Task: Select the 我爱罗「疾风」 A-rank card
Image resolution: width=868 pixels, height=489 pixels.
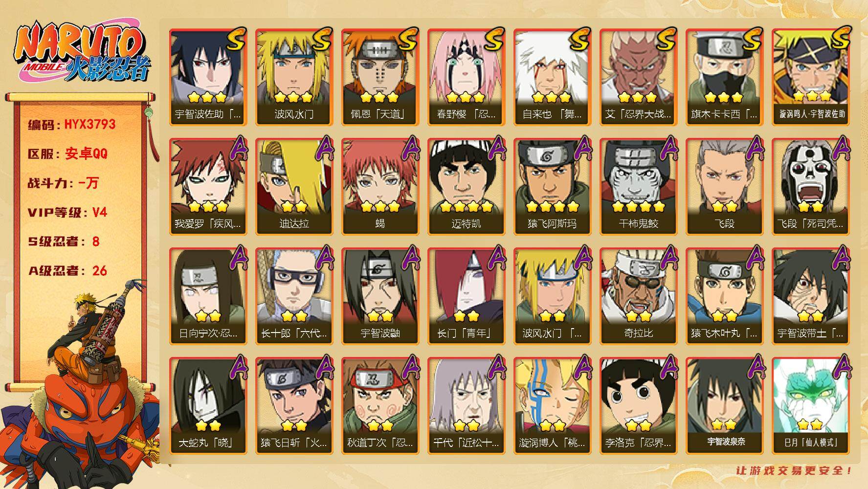Action: [208, 186]
